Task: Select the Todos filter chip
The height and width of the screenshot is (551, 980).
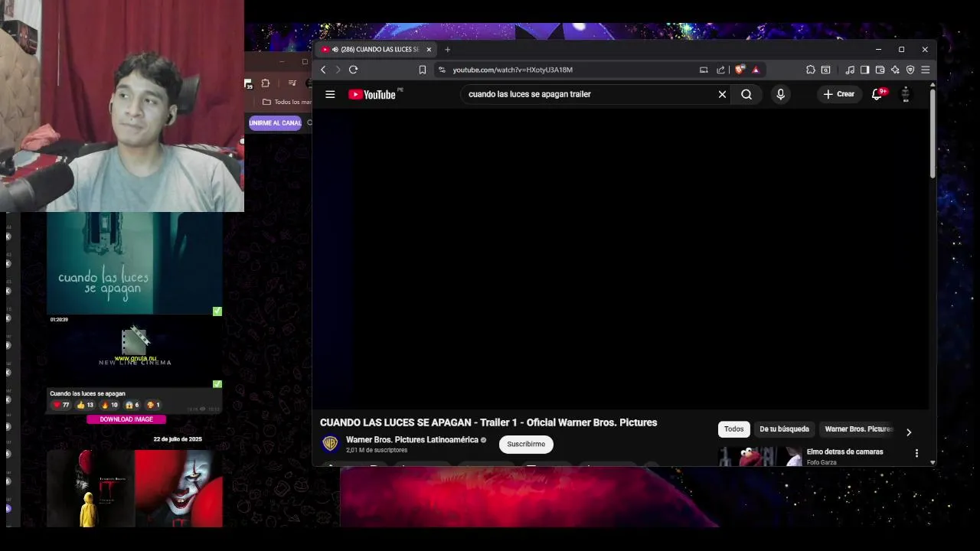Action: coord(733,429)
